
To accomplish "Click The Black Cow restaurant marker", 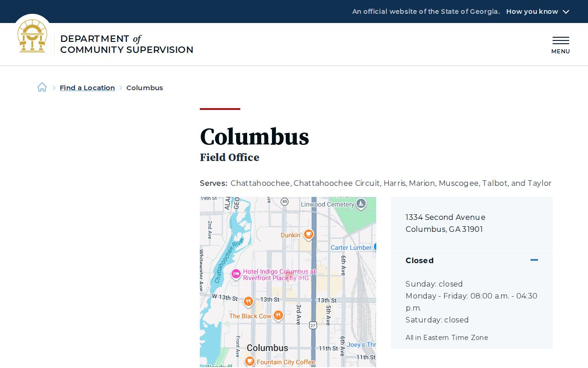I will pyautogui.click(x=278, y=316).
